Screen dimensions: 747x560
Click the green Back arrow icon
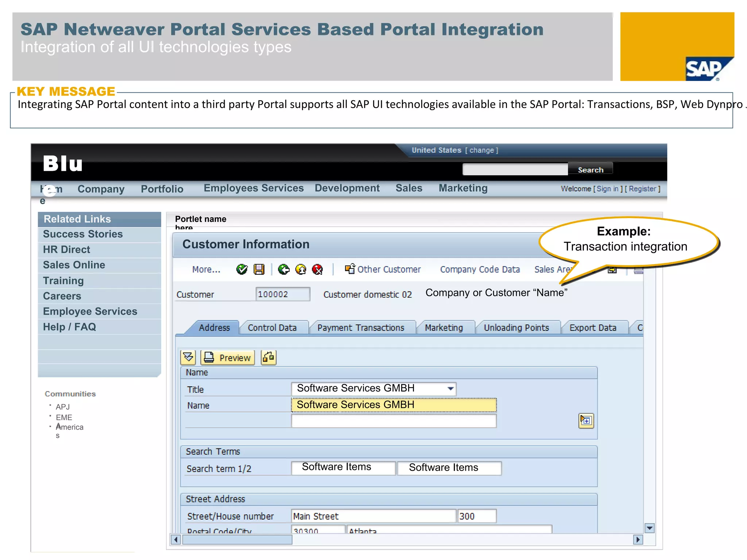coord(283,270)
